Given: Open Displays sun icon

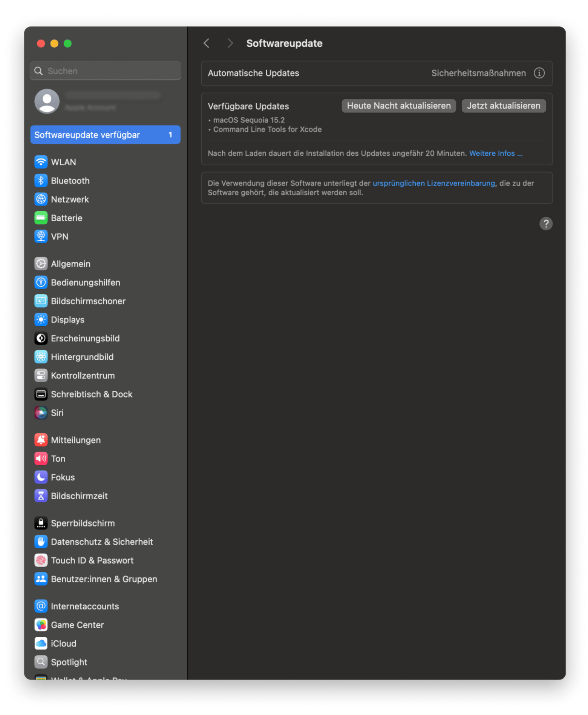Looking at the screenshot, I should point(41,319).
